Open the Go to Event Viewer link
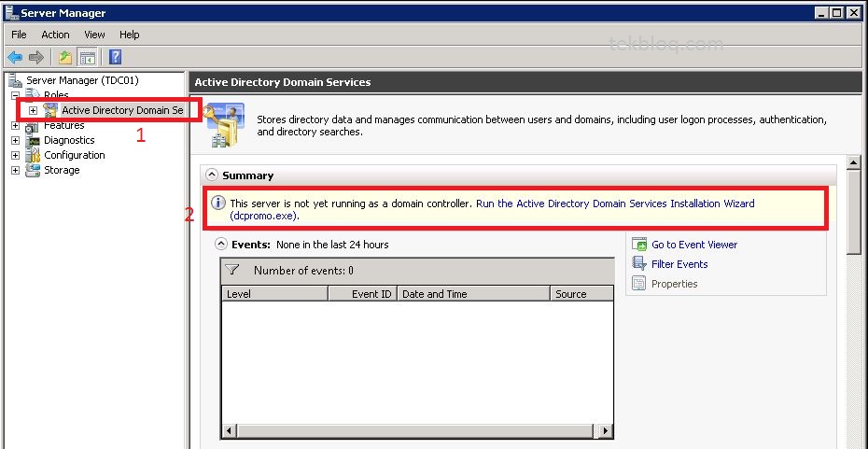 click(694, 245)
